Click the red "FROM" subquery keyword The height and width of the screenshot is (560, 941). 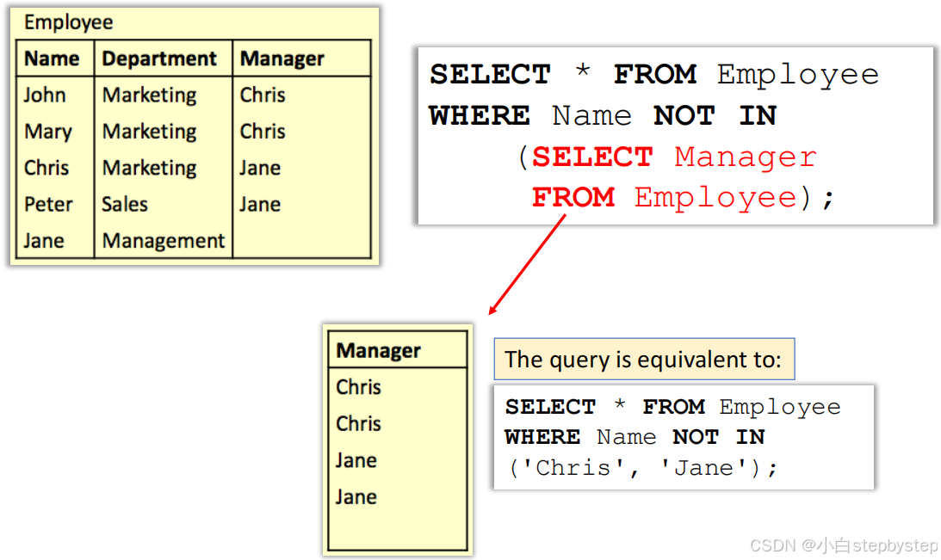click(573, 197)
